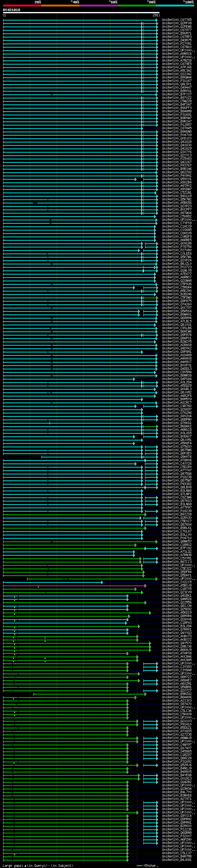Click the purple ~60% identity legend segment
This screenshot has height=868, width=197.
click(99, 6)
